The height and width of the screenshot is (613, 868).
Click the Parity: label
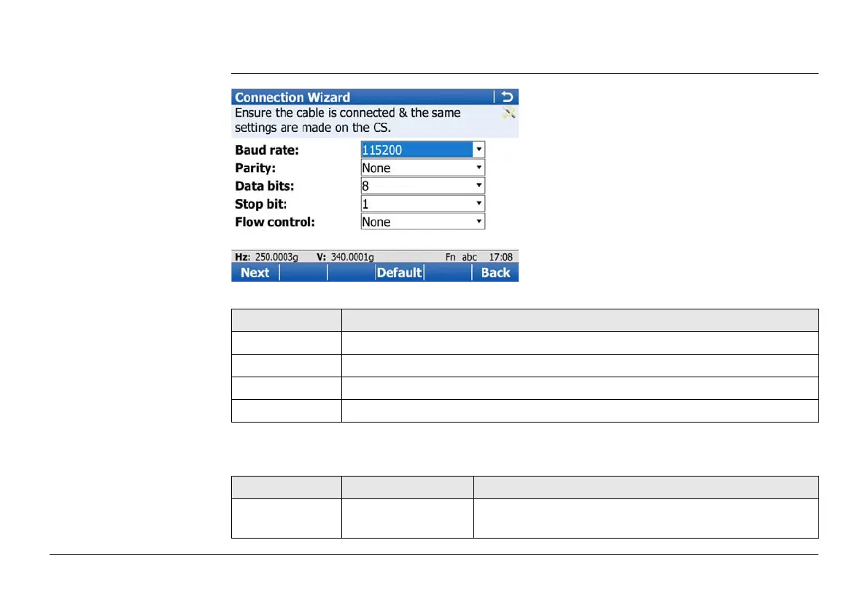pyautogui.click(x=255, y=168)
